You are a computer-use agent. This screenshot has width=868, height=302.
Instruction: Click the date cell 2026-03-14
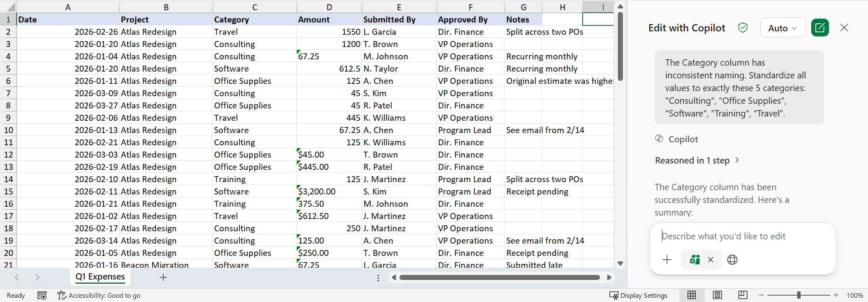[x=68, y=241]
